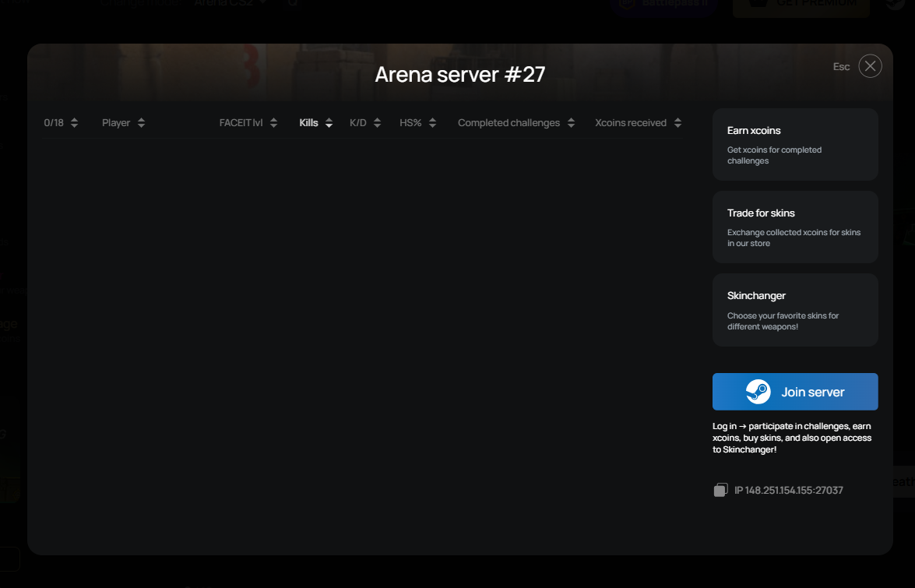Copy server IP using the copy icon
The width and height of the screenshot is (915, 588).
click(x=720, y=490)
